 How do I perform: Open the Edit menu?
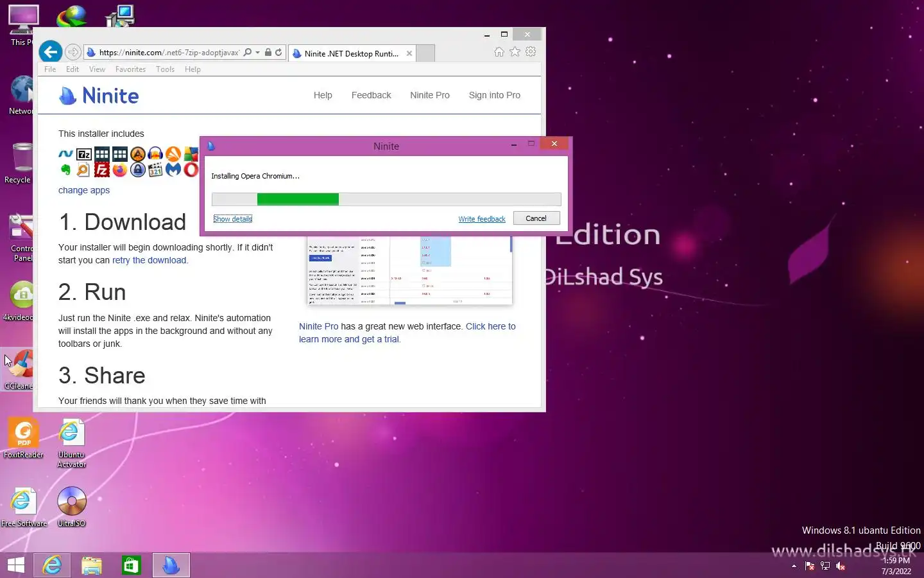click(x=73, y=69)
